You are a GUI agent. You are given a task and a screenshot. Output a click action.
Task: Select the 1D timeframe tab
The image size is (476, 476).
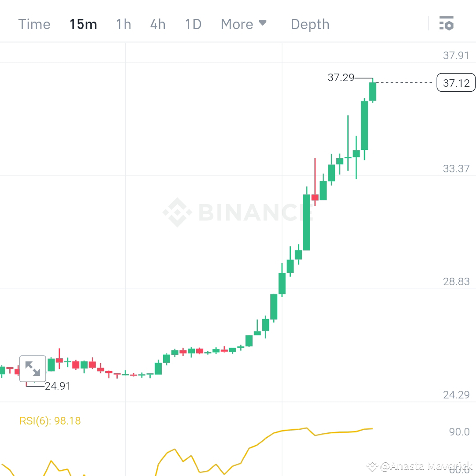[193, 24]
